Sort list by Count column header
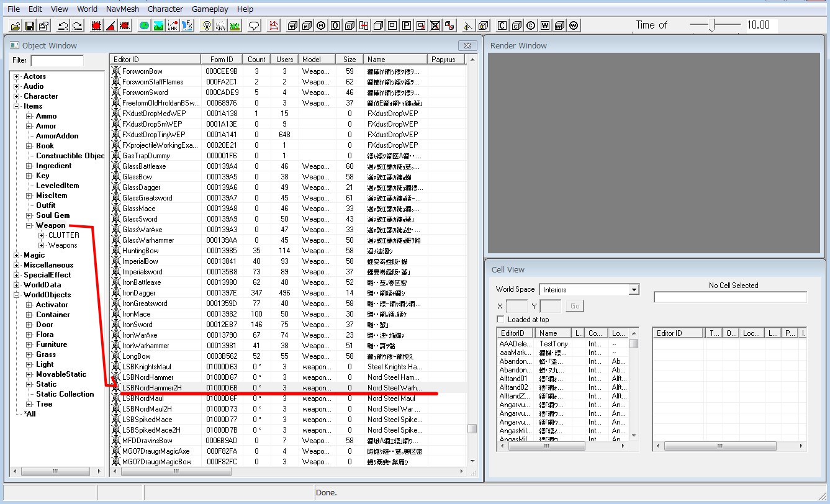Screen dimensions: 830x504 tap(256, 60)
